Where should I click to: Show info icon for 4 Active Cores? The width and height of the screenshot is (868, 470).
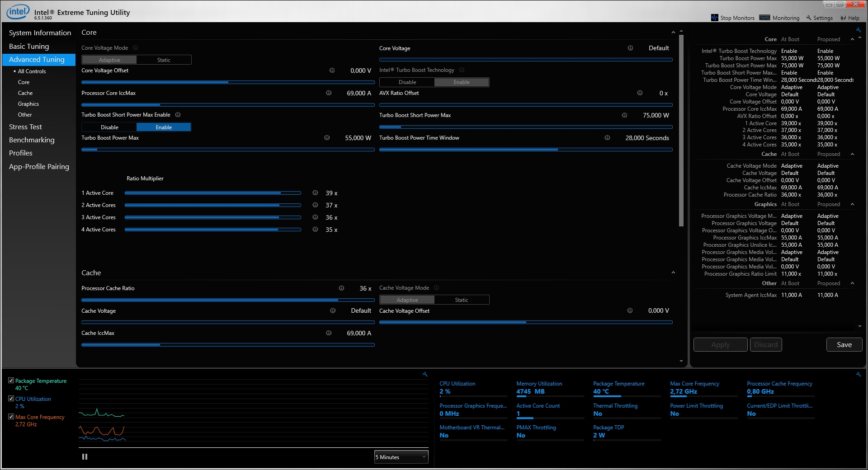coord(315,230)
